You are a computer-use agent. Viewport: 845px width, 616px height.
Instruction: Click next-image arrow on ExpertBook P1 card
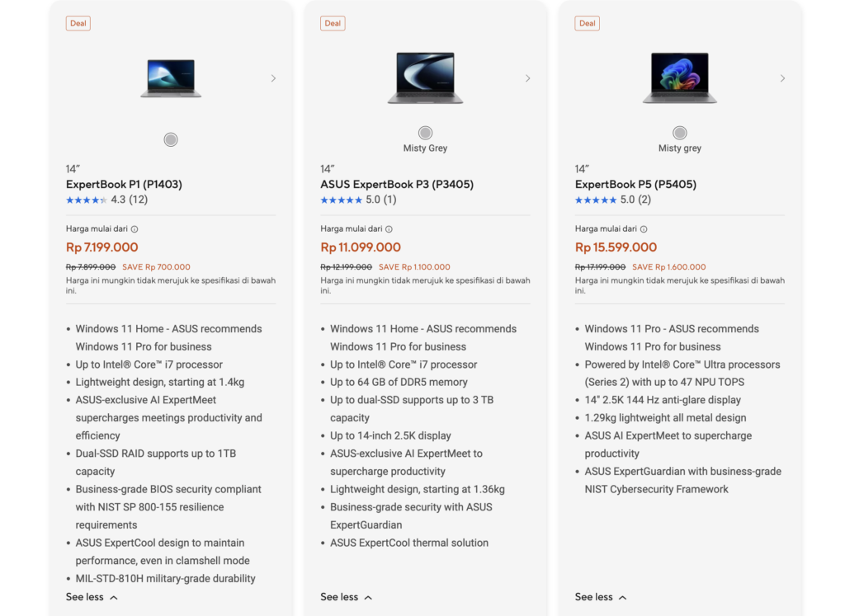[273, 78]
